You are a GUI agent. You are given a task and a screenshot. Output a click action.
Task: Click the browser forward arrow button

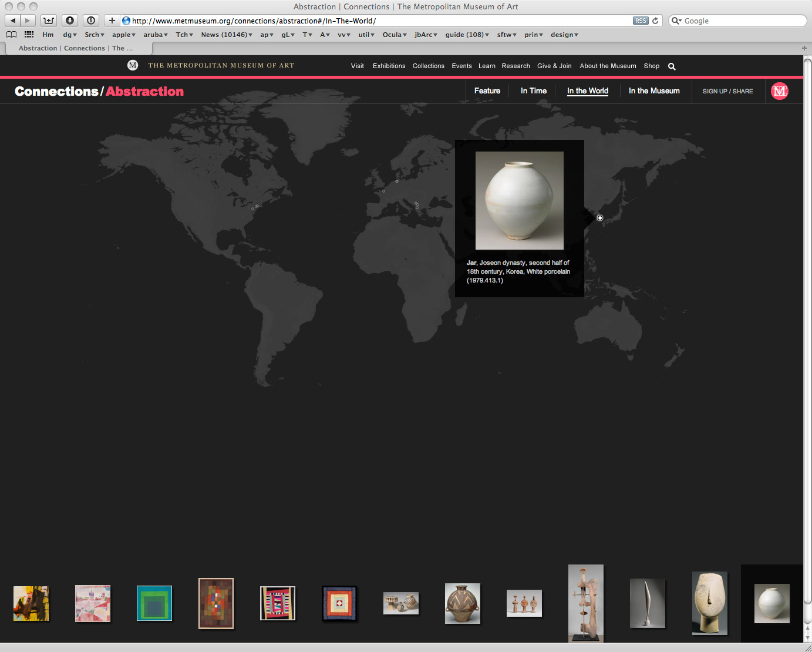pyautogui.click(x=28, y=21)
